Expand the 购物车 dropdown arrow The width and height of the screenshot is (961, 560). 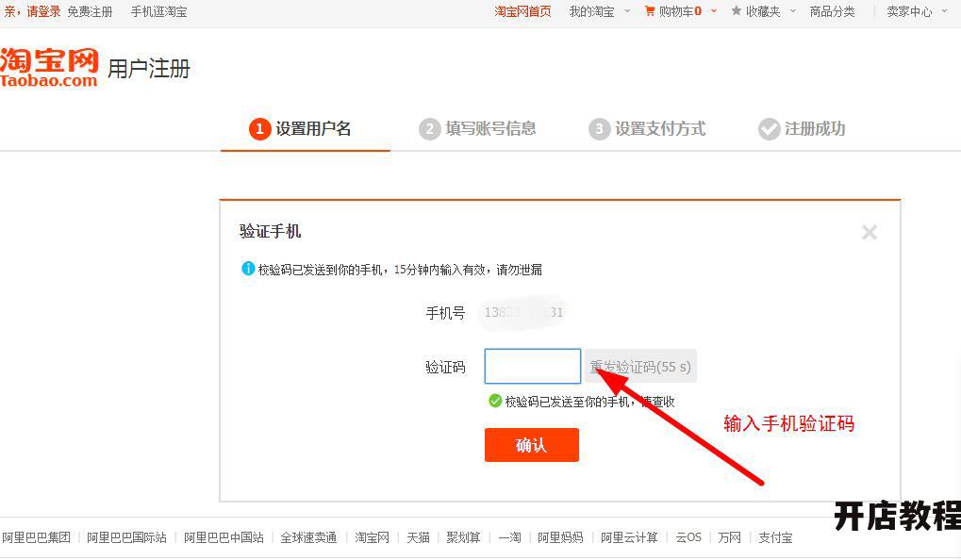[x=713, y=11]
